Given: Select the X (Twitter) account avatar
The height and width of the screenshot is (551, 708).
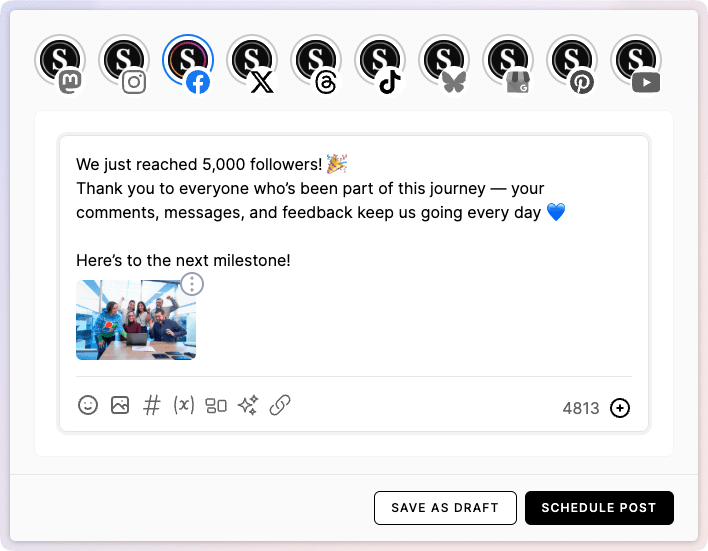Looking at the screenshot, I should pos(252,61).
